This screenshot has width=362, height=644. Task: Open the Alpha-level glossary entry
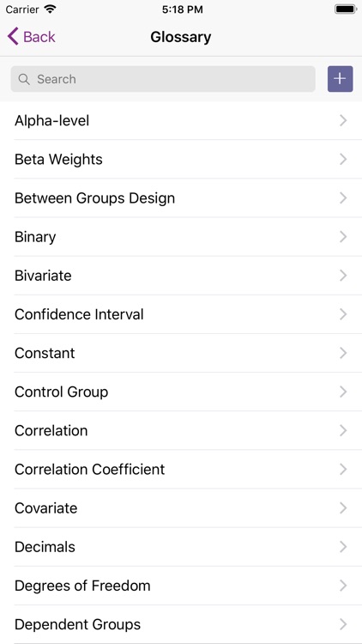coord(181,121)
